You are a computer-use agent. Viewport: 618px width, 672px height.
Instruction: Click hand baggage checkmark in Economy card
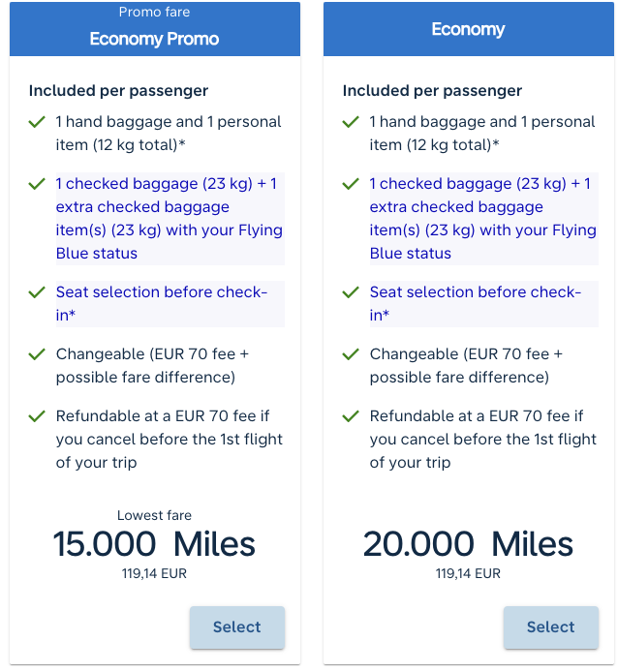click(x=352, y=123)
